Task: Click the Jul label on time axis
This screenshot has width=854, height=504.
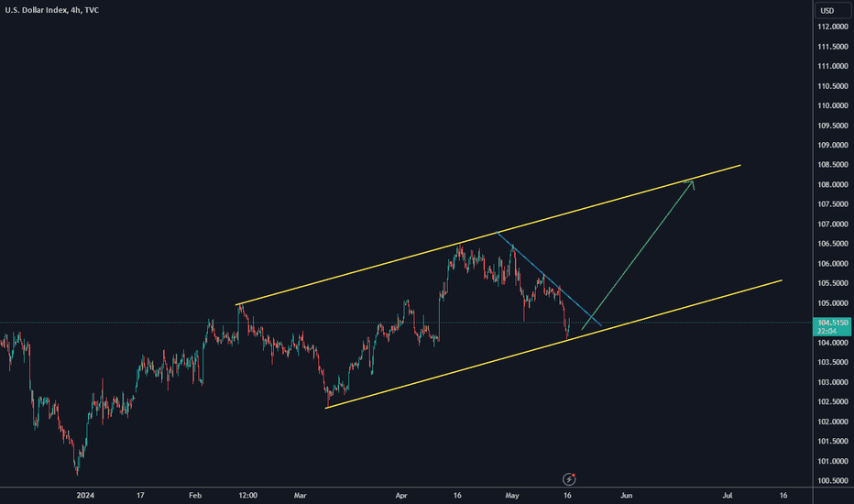Action: (x=728, y=495)
